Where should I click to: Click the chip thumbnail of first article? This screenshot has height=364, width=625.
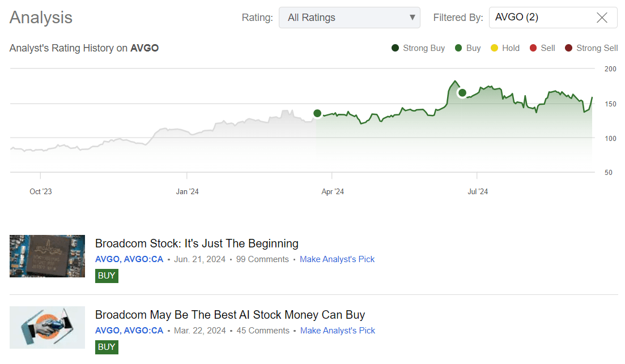click(47, 256)
